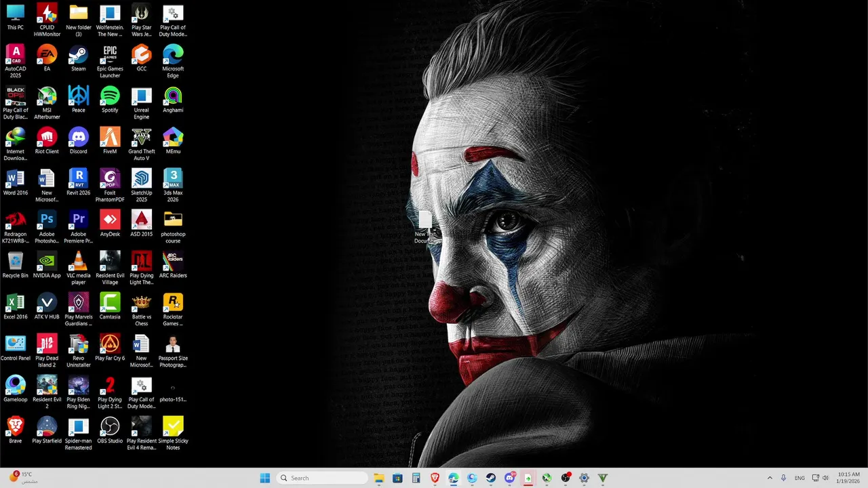
Task: Select the MSI Afterburner shortcut
Action: click(47, 103)
